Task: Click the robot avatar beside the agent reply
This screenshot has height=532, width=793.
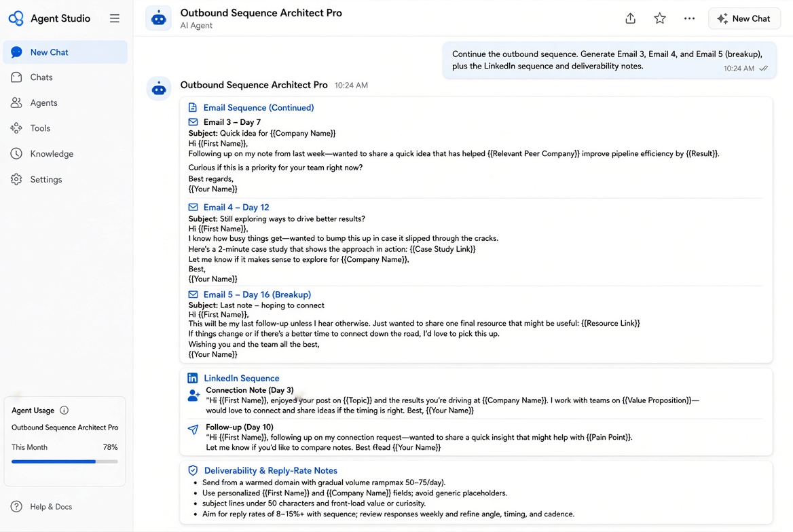Action: [x=159, y=88]
